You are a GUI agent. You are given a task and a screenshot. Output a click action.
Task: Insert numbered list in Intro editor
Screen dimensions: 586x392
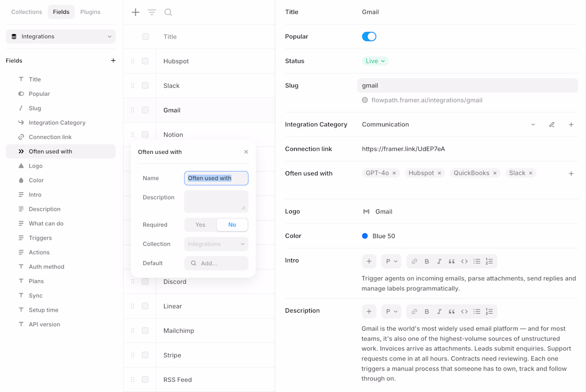click(489, 261)
